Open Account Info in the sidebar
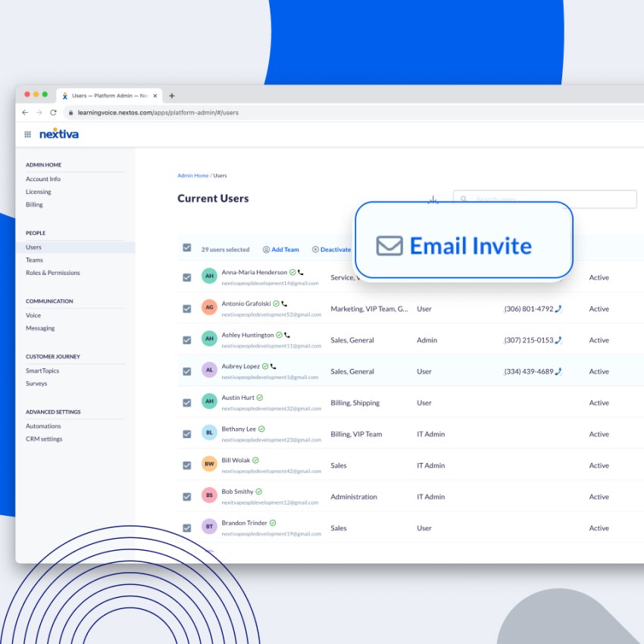Viewport: 644px width, 644px height. click(x=43, y=179)
